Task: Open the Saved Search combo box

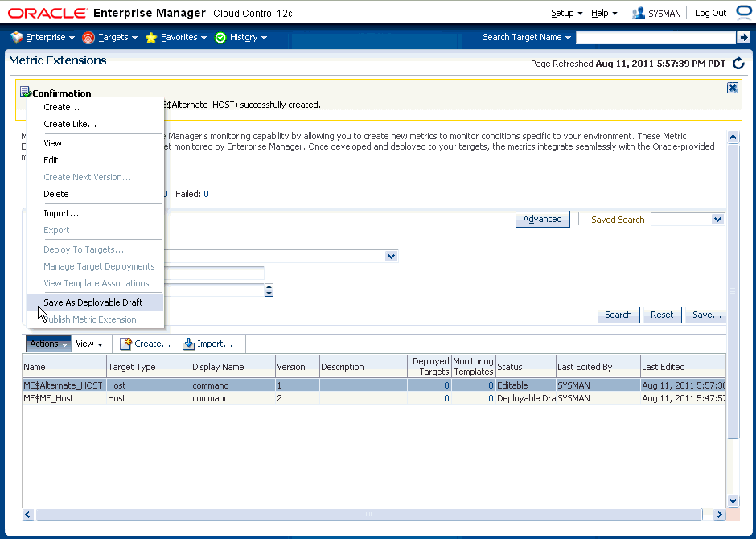Action: coord(688,220)
